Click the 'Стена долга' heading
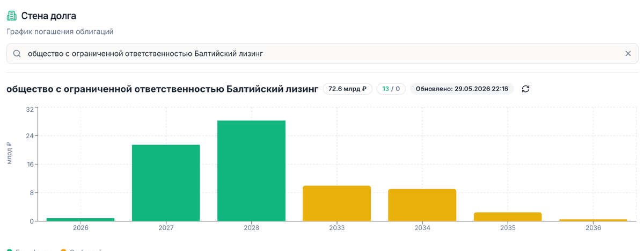Image resolution: width=644 pixels, height=251 pixels. click(49, 16)
